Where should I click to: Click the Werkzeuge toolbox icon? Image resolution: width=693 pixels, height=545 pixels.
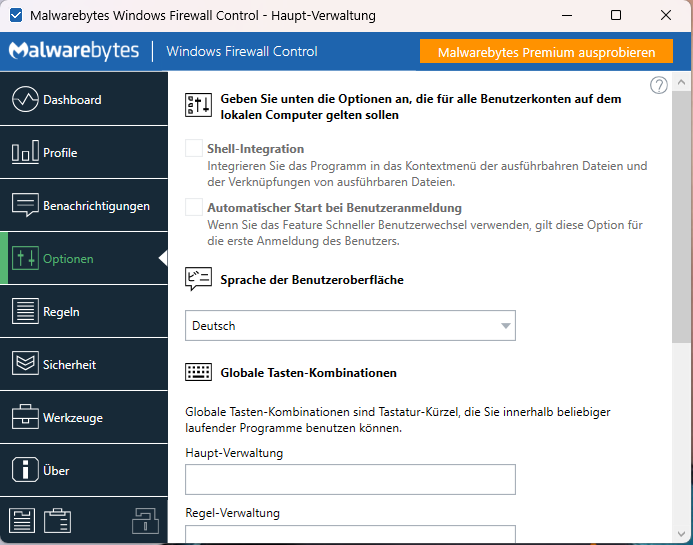pos(25,416)
